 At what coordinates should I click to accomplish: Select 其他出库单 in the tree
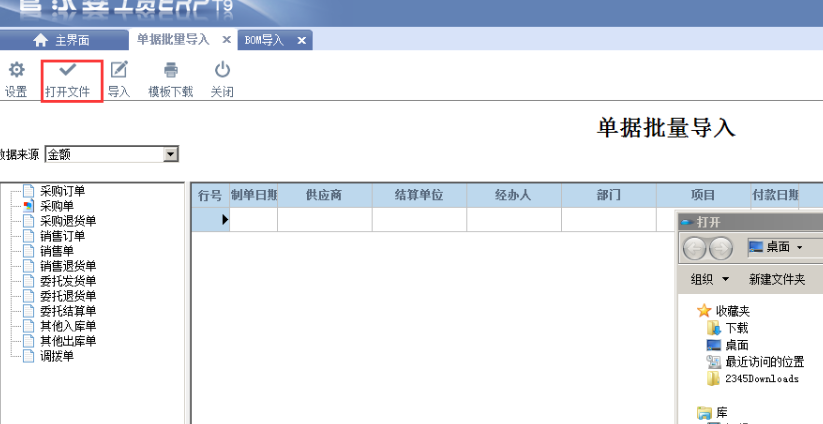pos(68,341)
